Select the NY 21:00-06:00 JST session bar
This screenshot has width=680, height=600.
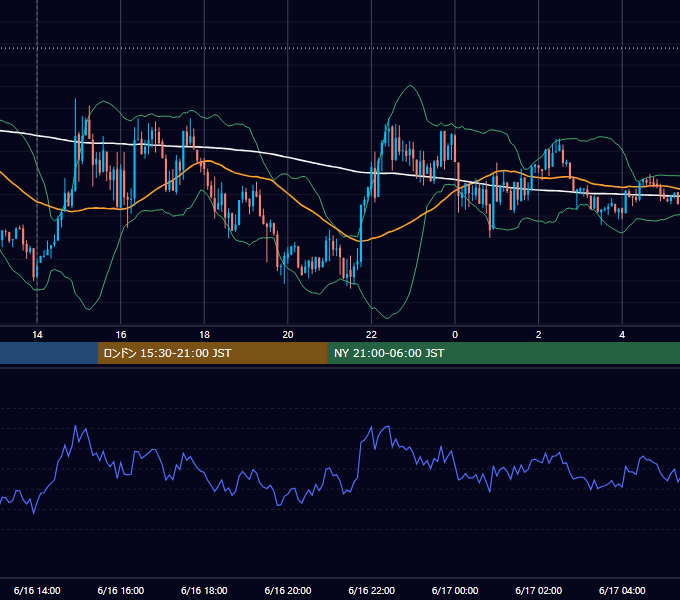pos(503,353)
